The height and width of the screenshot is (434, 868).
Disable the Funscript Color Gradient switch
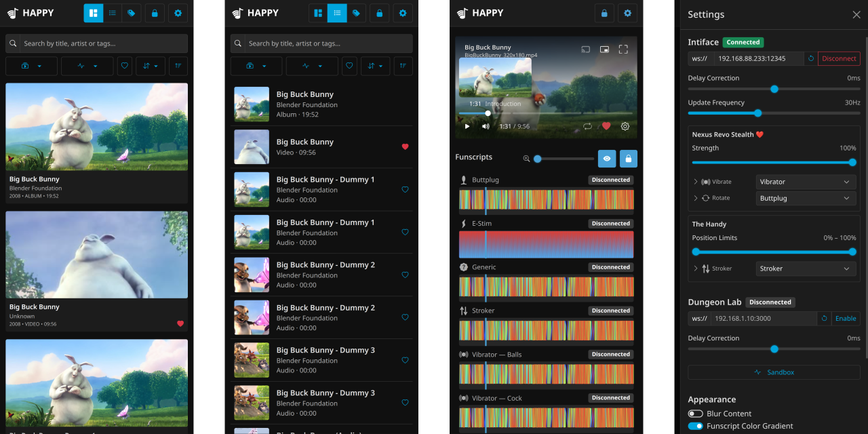(696, 426)
